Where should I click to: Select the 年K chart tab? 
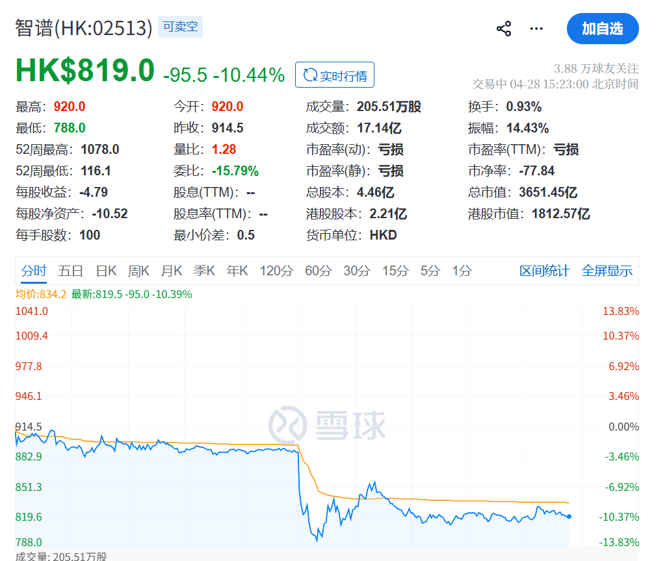click(237, 270)
